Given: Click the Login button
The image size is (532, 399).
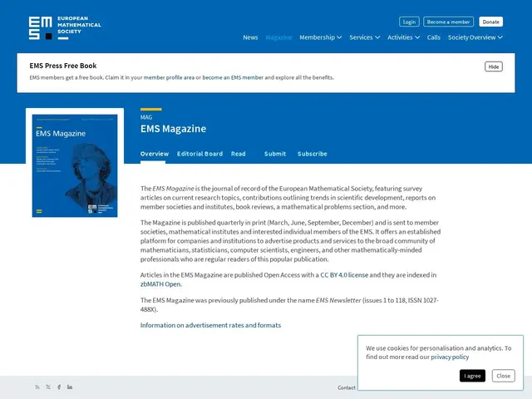Looking at the screenshot, I should click(409, 22).
